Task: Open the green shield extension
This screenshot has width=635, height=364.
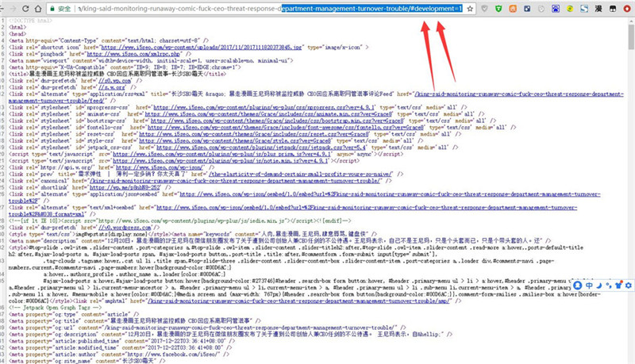Action: 498,9
